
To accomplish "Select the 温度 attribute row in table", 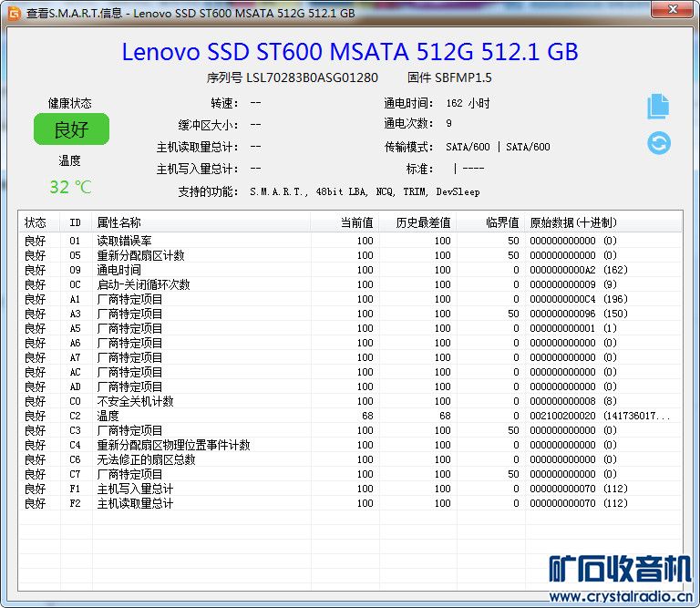I will click(350, 416).
